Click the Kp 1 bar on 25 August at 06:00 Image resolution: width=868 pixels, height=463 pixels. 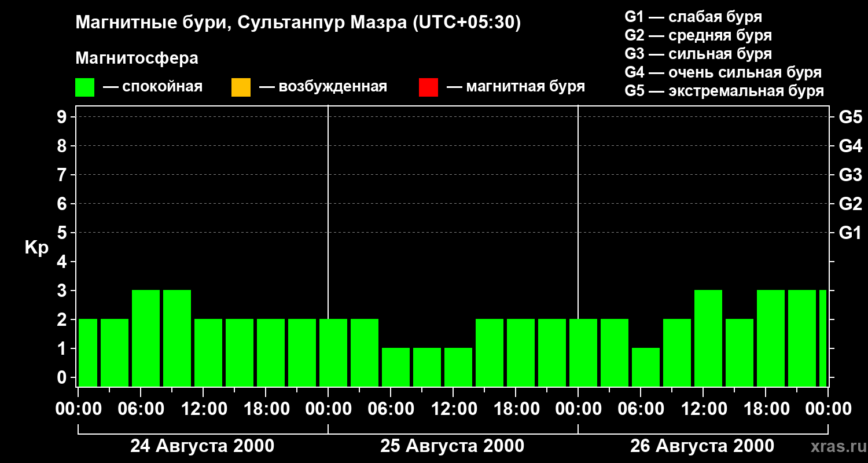tap(396, 367)
